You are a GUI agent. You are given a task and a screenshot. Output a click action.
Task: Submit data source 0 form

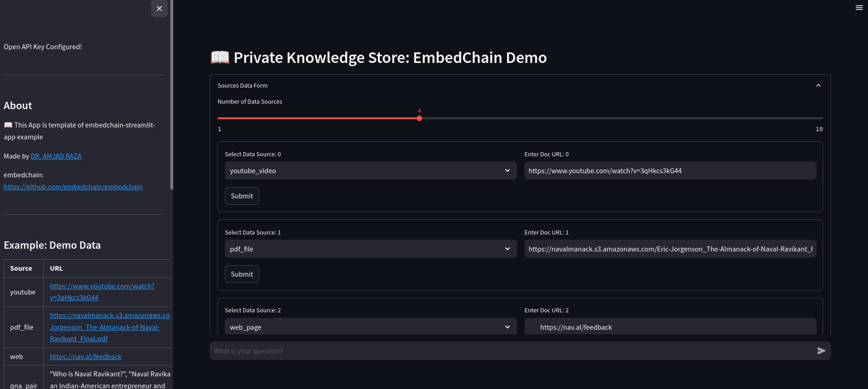242,196
